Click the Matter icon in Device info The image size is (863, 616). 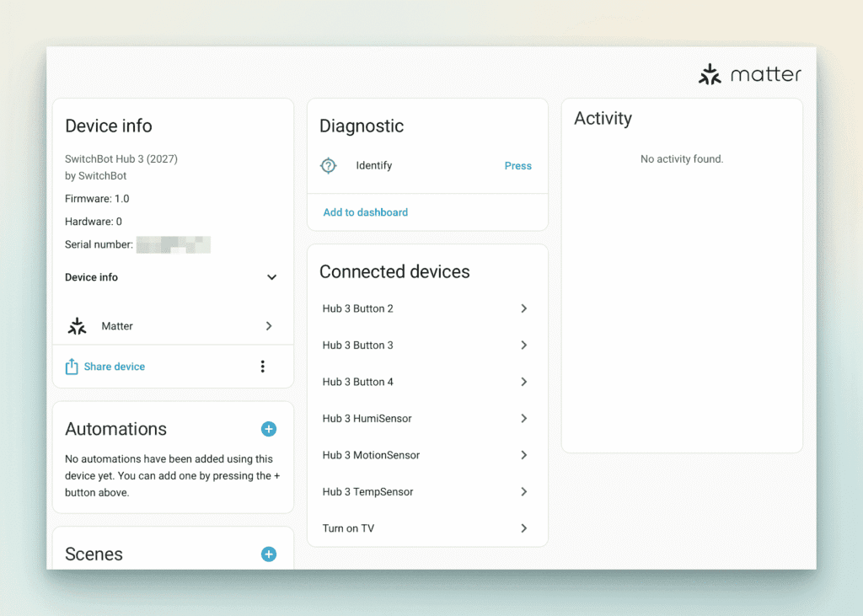click(78, 326)
